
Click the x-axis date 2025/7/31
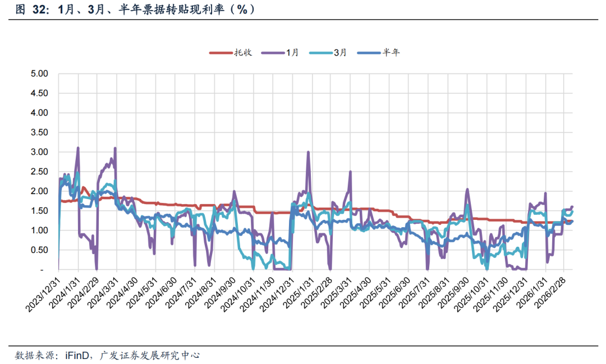pyautogui.click(x=414, y=293)
